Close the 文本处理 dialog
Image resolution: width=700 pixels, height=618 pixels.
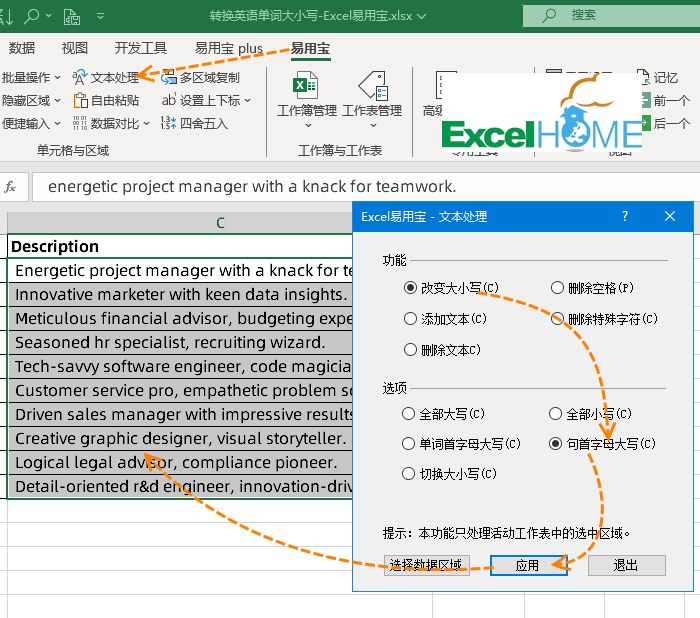click(670, 217)
